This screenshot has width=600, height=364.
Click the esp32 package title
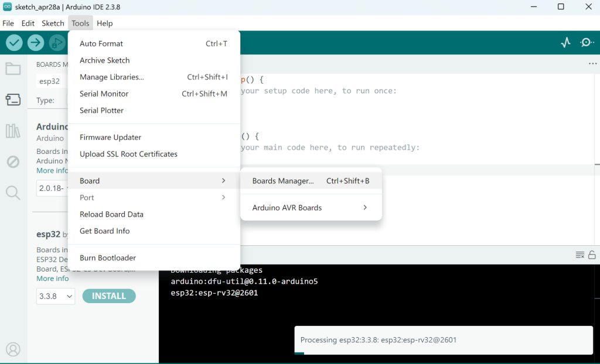[x=48, y=234]
